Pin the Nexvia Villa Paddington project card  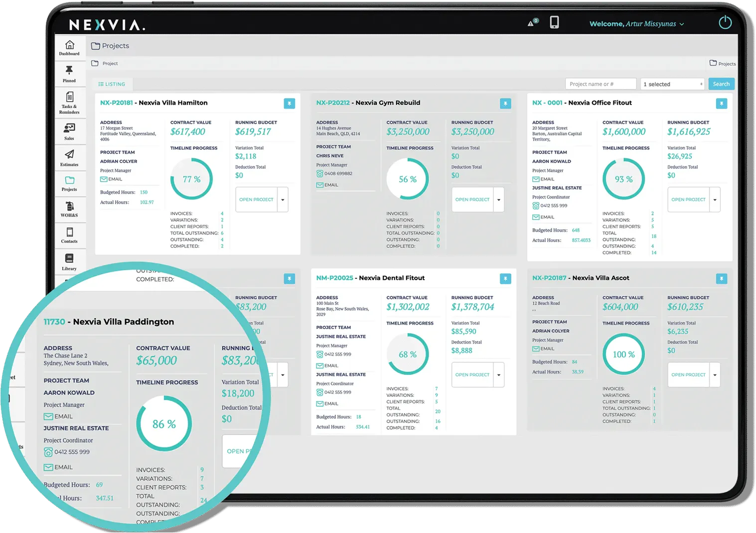pos(290,279)
